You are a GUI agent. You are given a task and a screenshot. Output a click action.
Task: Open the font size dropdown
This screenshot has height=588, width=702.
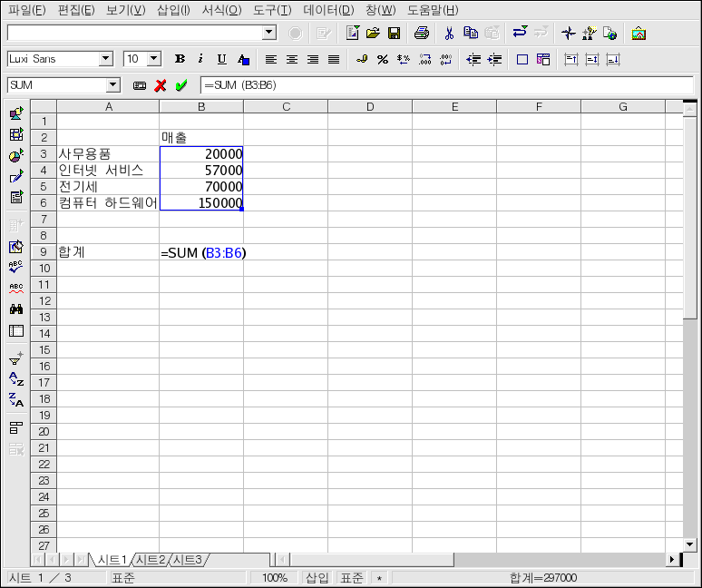point(153,59)
